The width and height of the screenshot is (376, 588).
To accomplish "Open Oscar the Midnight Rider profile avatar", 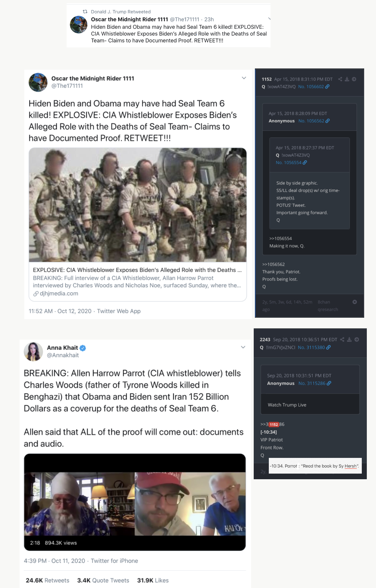I will (x=38, y=82).
